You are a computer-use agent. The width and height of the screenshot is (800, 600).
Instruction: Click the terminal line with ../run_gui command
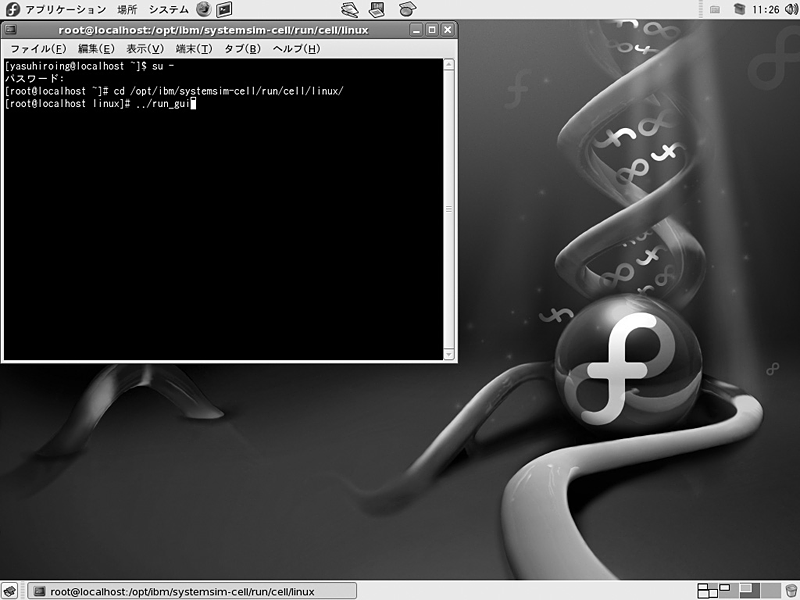[100, 104]
